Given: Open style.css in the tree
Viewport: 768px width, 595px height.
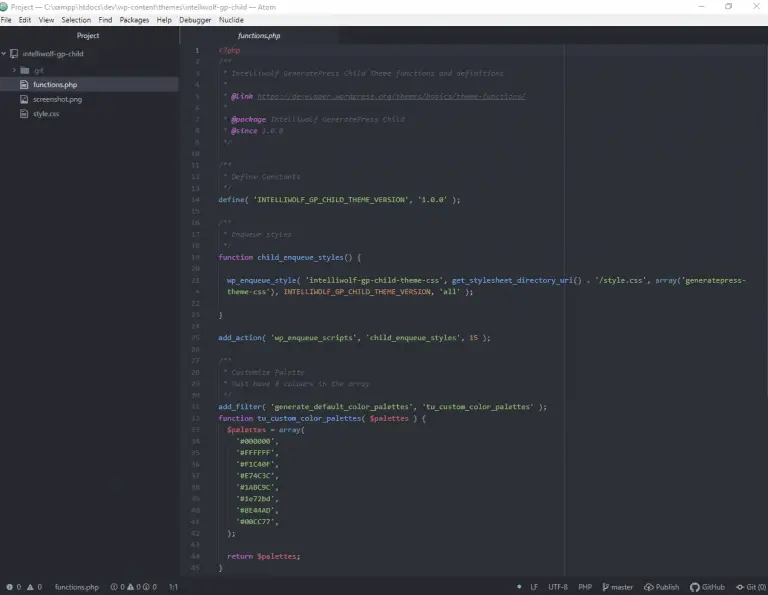Looking at the screenshot, I should click(46, 114).
